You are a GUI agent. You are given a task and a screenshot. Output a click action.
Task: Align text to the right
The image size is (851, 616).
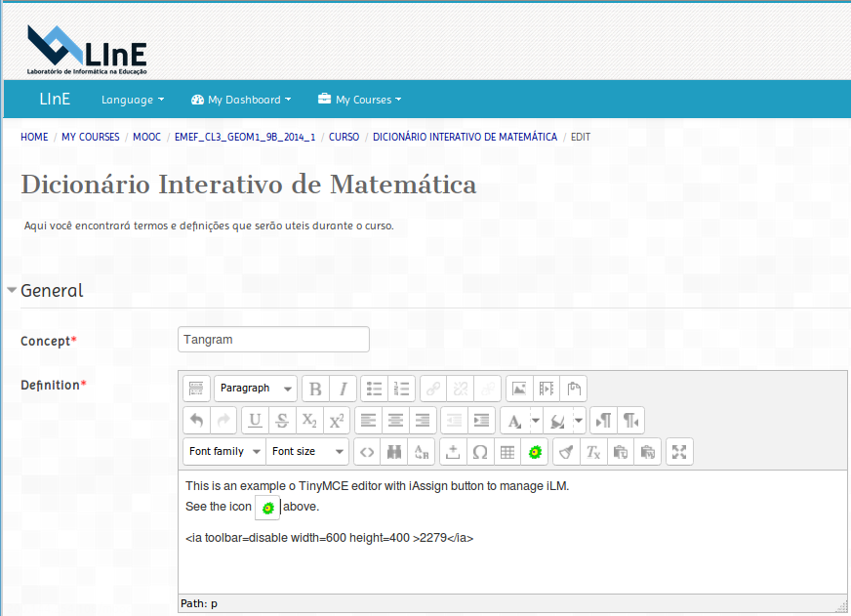423,420
